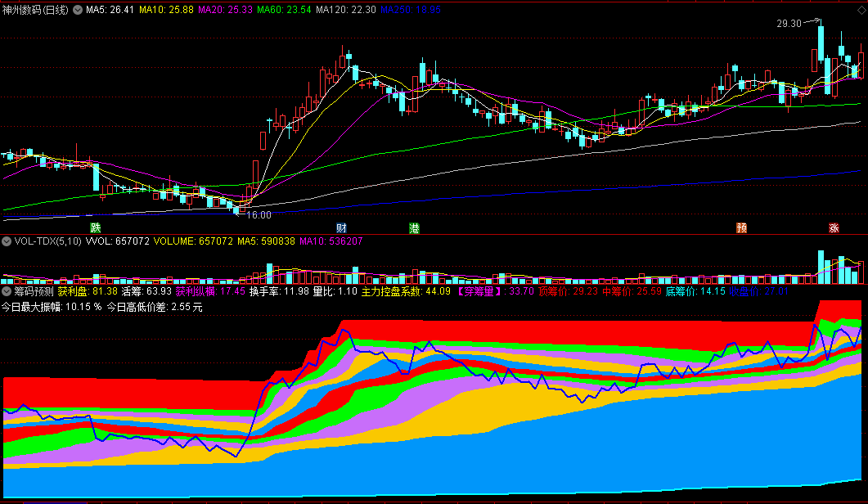This screenshot has height=504, width=868.
Task: Click the 获利纵横: 17.45 value
Action: click(x=210, y=291)
